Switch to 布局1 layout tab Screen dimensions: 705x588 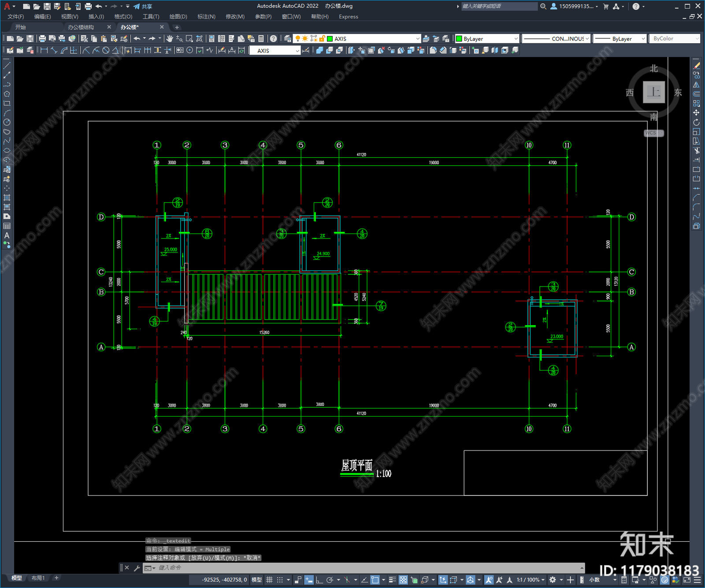pyautogui.click(x=38, y=578)
